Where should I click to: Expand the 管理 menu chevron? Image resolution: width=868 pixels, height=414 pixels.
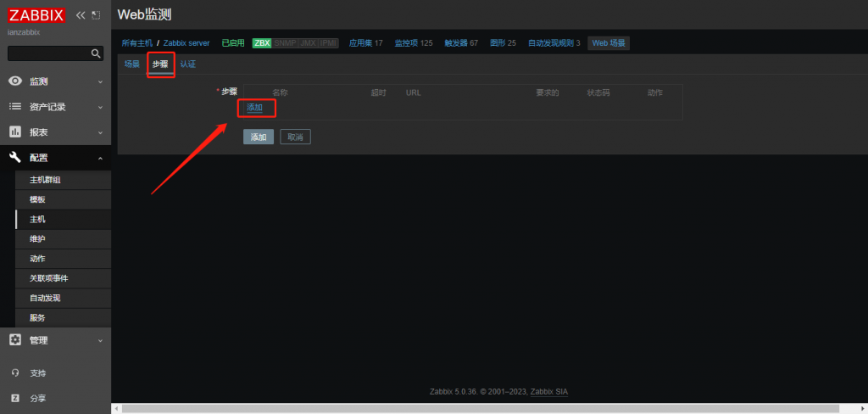pos(100,341)
